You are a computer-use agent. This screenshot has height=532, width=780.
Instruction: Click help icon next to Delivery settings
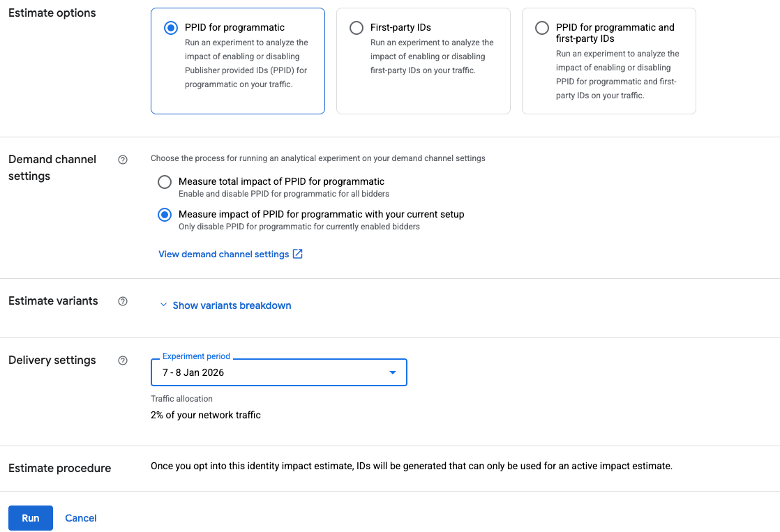123,360
